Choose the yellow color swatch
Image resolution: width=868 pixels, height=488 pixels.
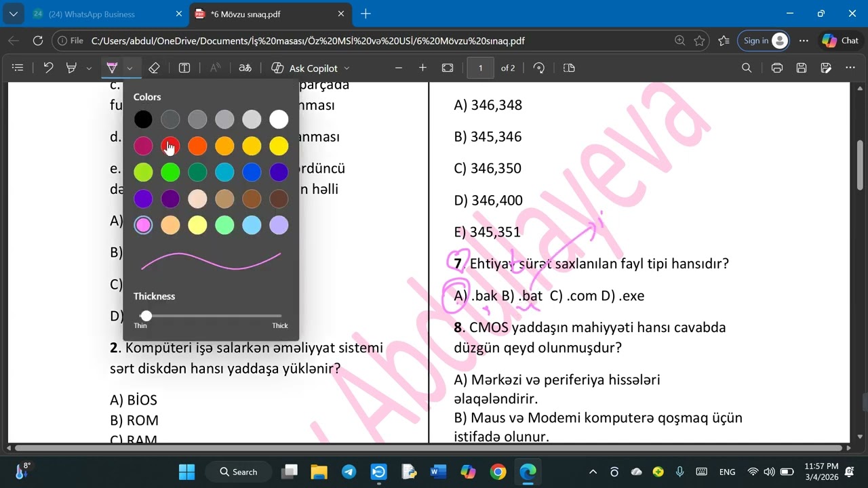click(x=279, y=146)
